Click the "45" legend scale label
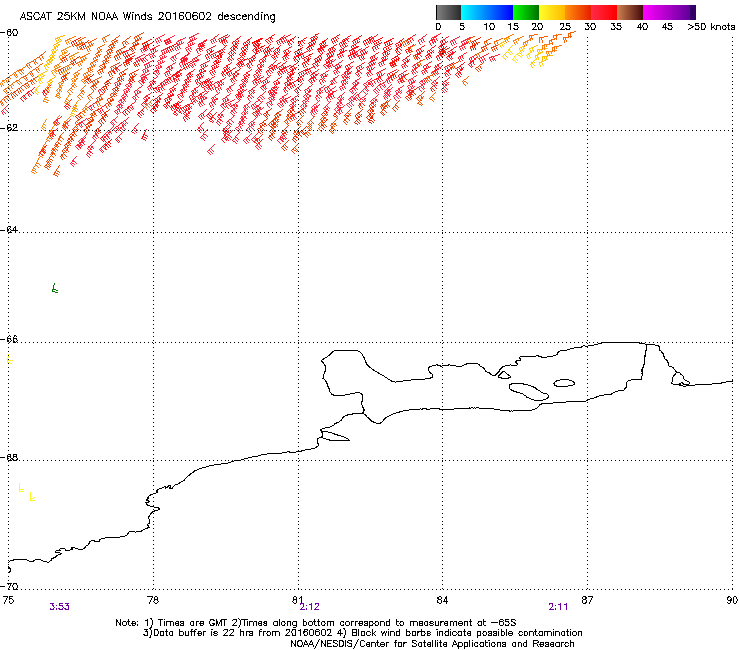This screenshot has height=650, width=740. pyautogui.click(x=667, y=27)
